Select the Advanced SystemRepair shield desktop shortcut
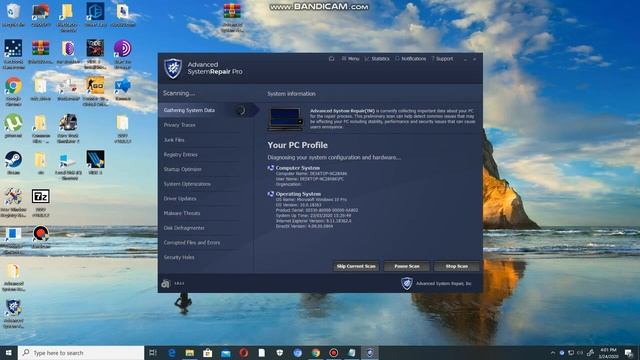The image size is (640, 360). pyautogui.click(x=13, y=313)
